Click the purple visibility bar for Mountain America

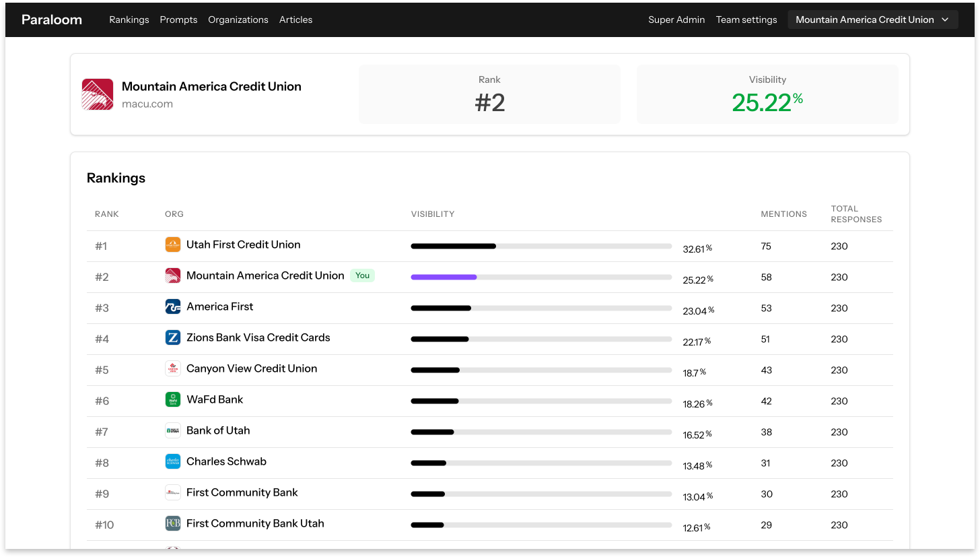coord(444,277)
